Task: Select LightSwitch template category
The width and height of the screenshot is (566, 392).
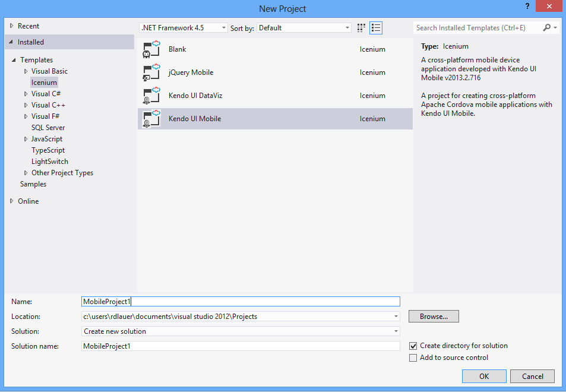Action: pyautogui.click(x=49, y=162)
